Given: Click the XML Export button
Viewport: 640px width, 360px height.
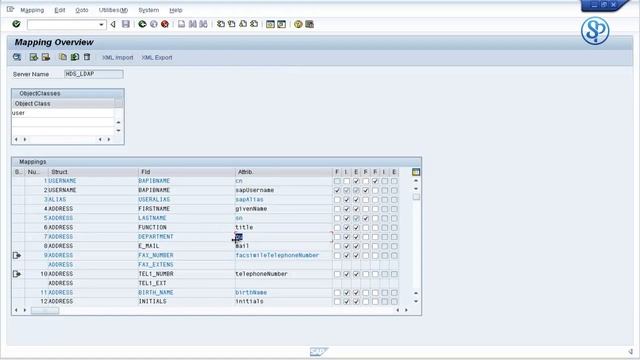Looking at the screenshot, I should pos(157,58).
